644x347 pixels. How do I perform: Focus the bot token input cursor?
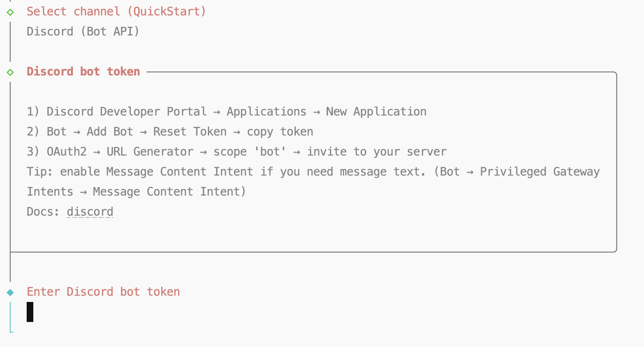[30, 312]
